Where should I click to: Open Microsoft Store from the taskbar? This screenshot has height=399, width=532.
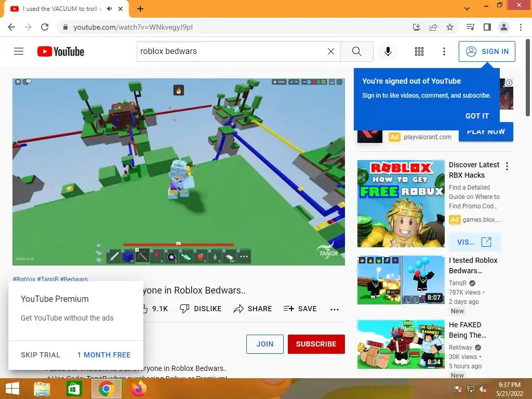[x=74, y=389]
